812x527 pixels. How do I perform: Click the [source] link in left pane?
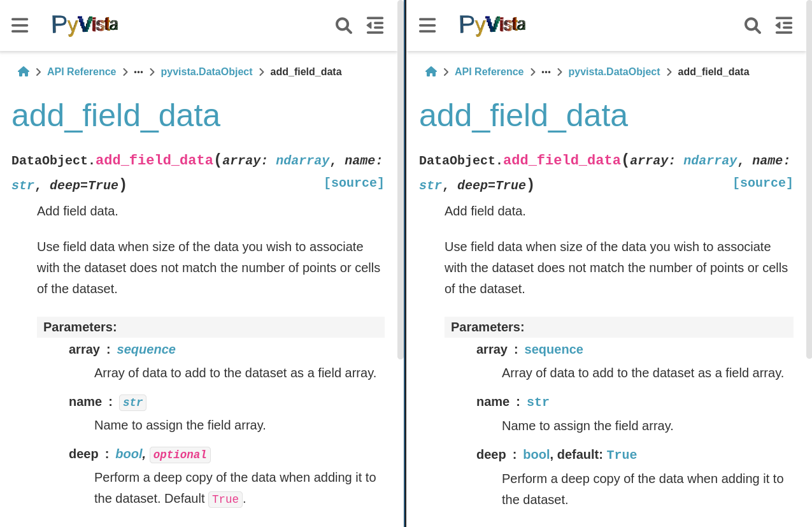coord(354,184)
